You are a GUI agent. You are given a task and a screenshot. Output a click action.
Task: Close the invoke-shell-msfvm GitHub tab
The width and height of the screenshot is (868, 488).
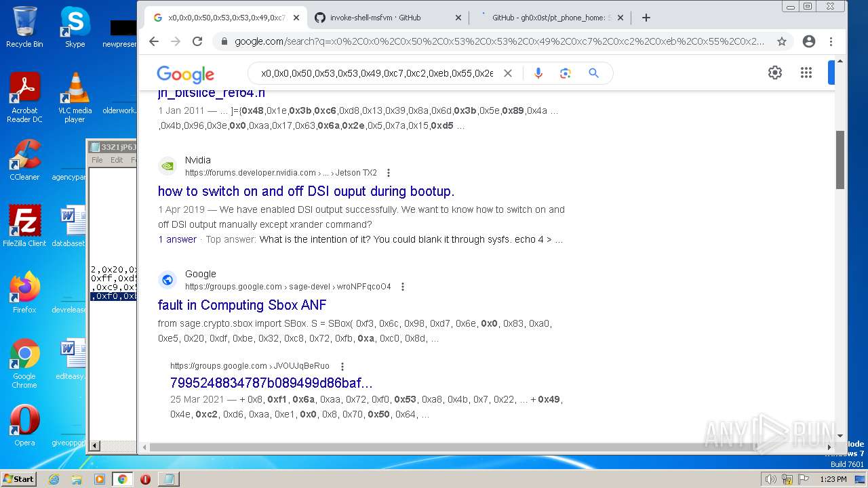click(458, 18)
